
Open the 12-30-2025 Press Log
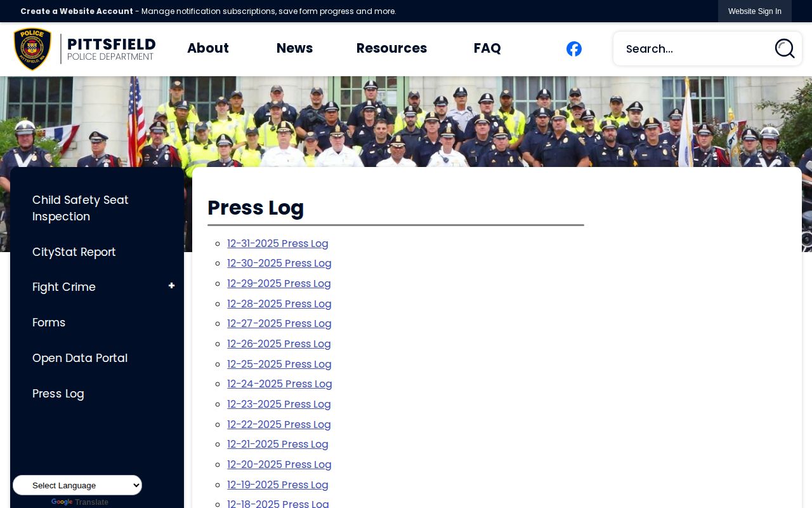(x=279, y=264)
